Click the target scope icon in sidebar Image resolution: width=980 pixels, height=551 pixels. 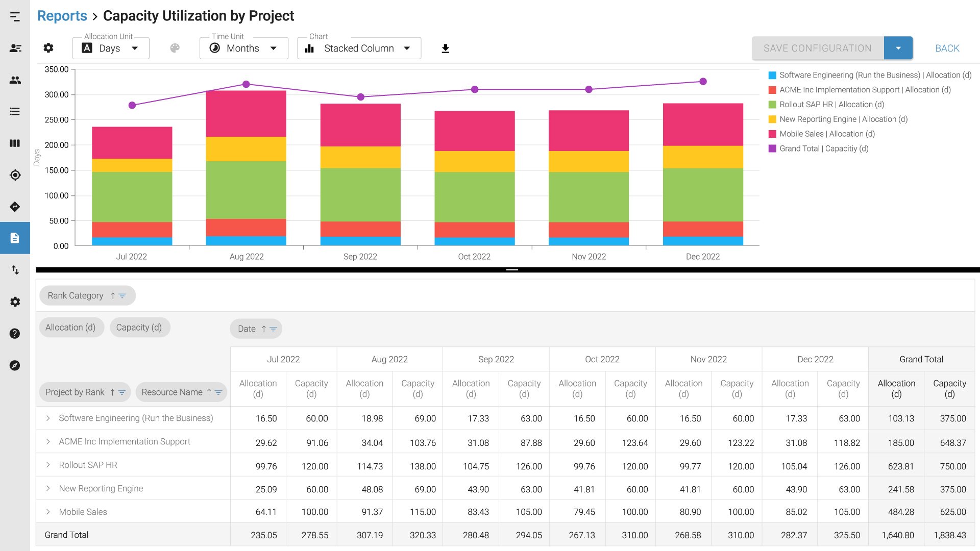(x=15, y=174)
